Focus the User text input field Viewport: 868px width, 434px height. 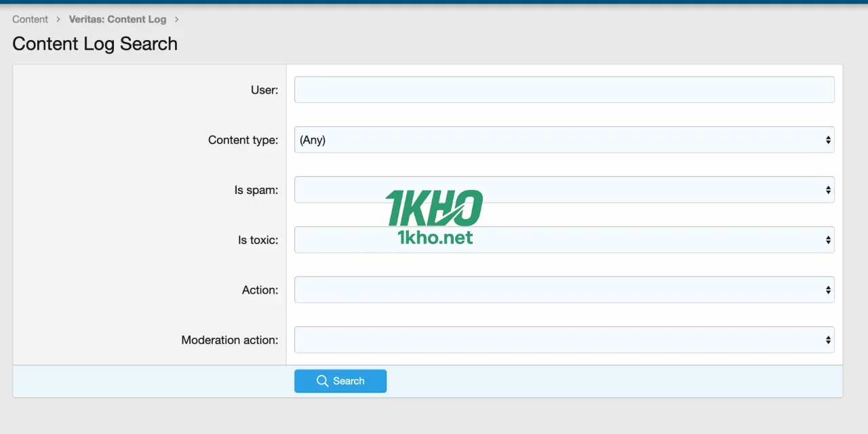[564, 90]
